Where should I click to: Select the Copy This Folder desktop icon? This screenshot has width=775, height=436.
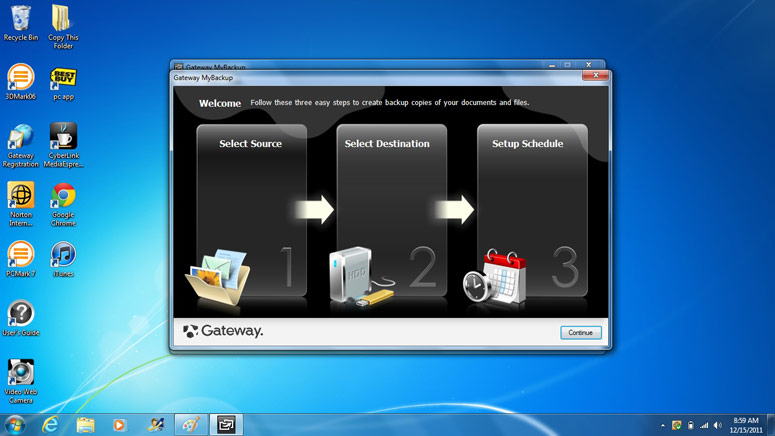63,27
